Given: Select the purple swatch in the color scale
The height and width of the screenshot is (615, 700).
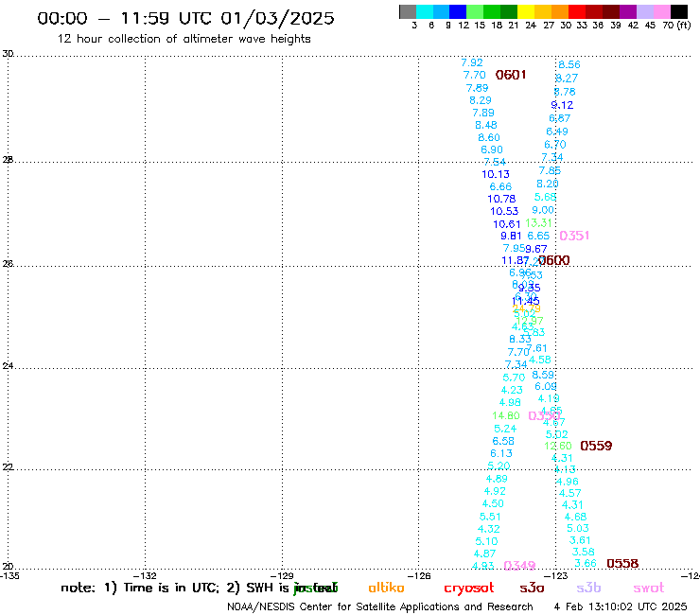Looking at the screenshot, I should pos(628,11).
